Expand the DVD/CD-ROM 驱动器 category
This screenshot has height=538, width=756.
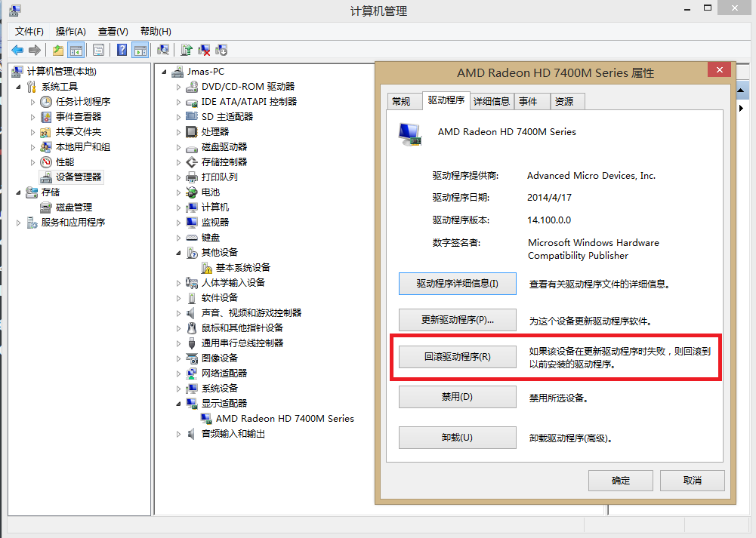178,88
